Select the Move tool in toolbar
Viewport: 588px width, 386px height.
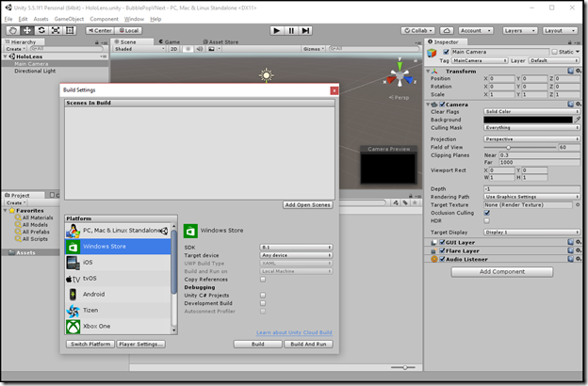click(27, 30)
